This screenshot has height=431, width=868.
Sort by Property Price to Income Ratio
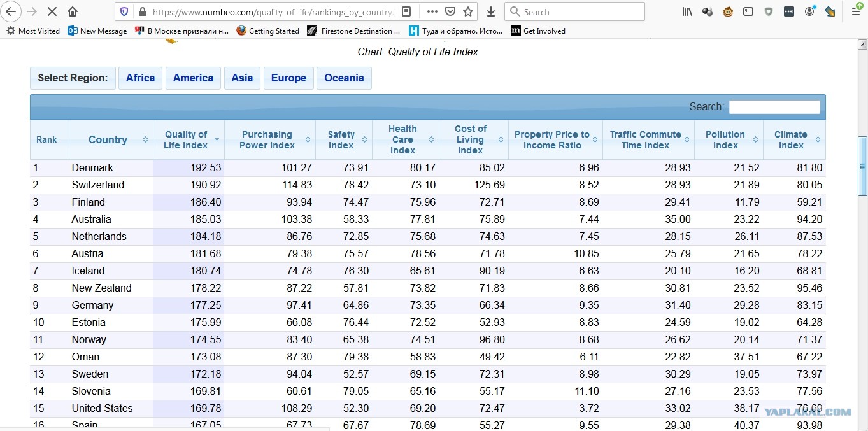[555, 139]
